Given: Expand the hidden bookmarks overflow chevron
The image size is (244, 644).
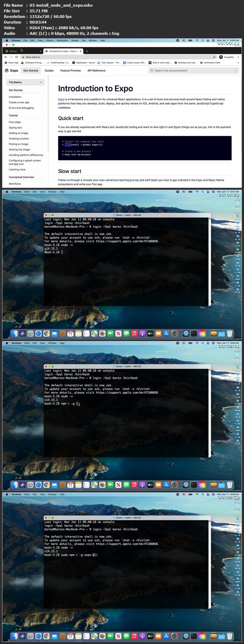Looking at the screenshot, I should click(x=238, y=63).
